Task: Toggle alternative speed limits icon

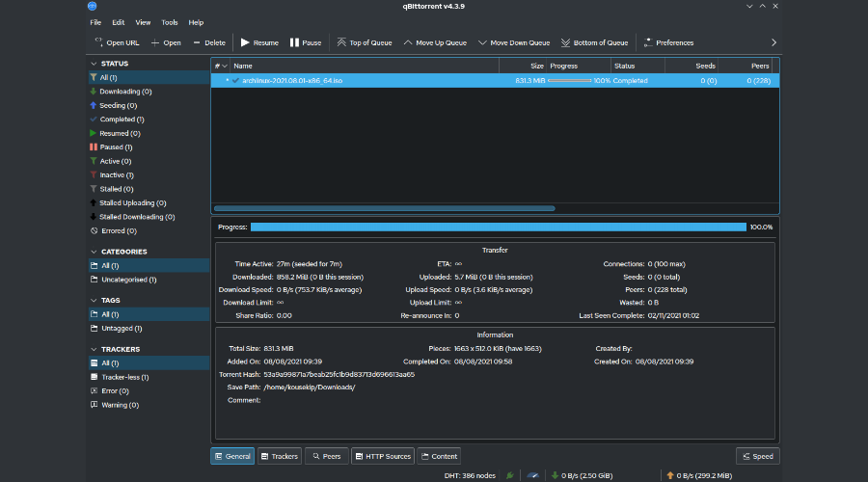Action: click(532, 475)
